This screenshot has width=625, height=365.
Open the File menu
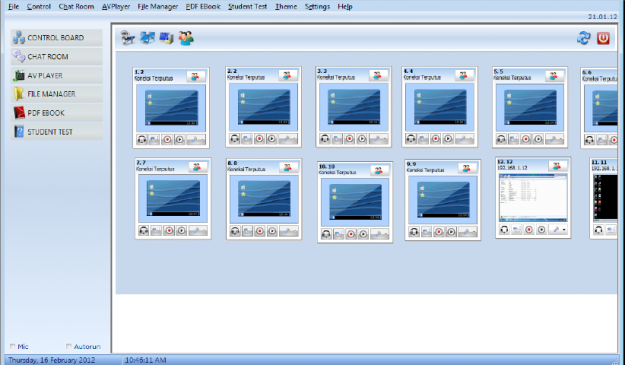pyautogui.click(x=14, y=7)
